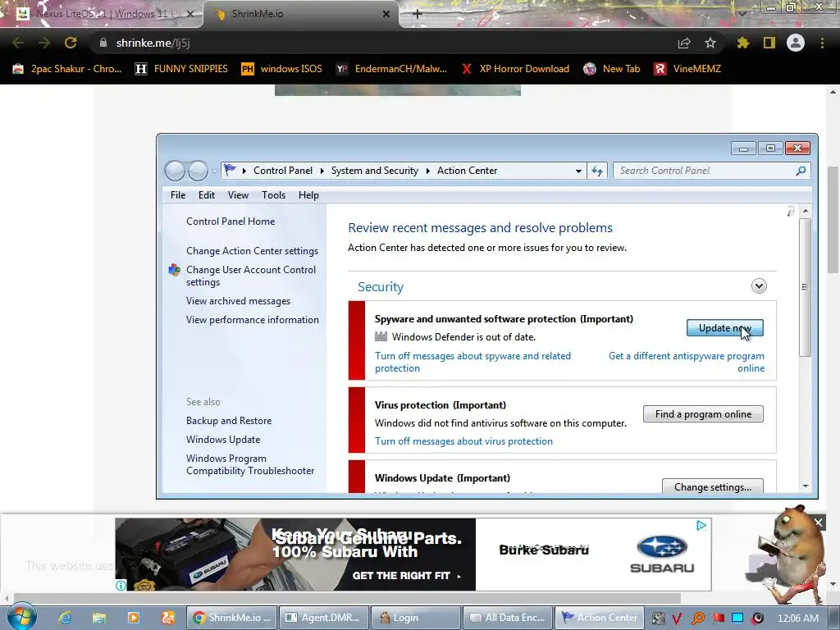Click Turn off messages about virus protection
The height and width of the screenshot is (630, 840).
click(463, 441)
